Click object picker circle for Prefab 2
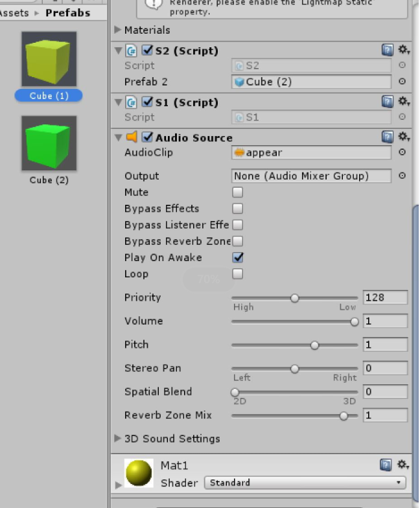Viewport: 420px width, 508px height. point(402,82)
